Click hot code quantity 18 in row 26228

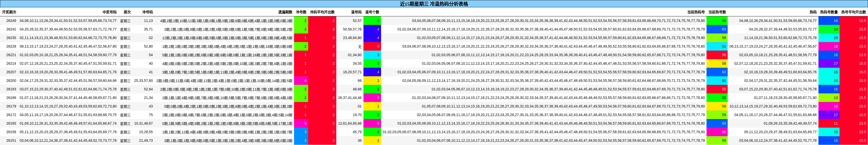coord(829,47)
